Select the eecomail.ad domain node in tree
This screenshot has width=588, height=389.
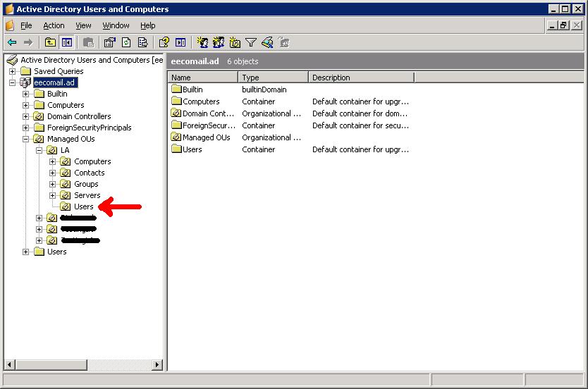point(56,82)
